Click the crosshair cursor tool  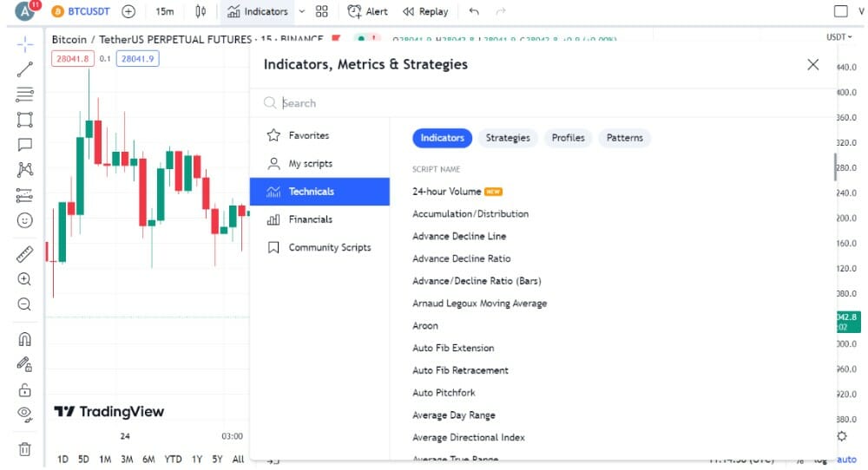24,43
